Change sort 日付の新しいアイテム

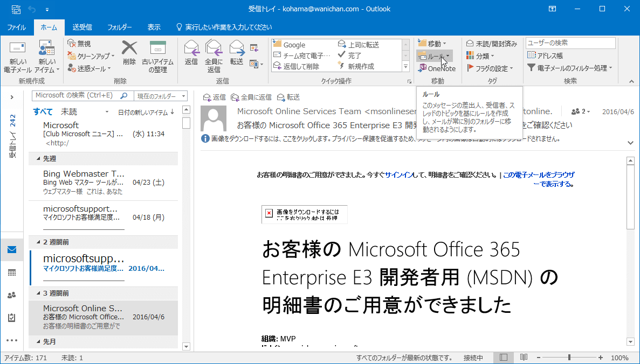click(x=146, y=112)
